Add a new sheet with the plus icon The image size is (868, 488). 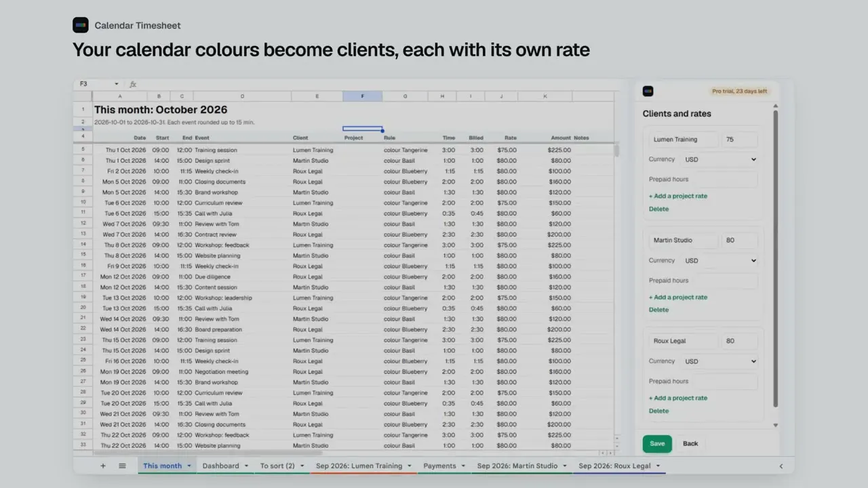click(103, 466)
